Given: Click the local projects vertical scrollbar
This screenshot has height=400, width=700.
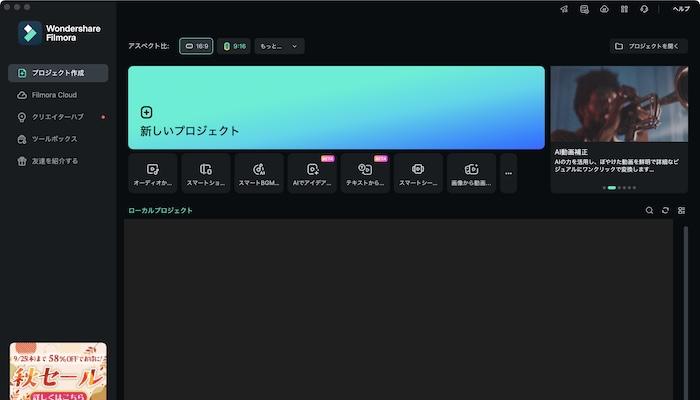Looking at the screenshot, I should tap(686, 312).
